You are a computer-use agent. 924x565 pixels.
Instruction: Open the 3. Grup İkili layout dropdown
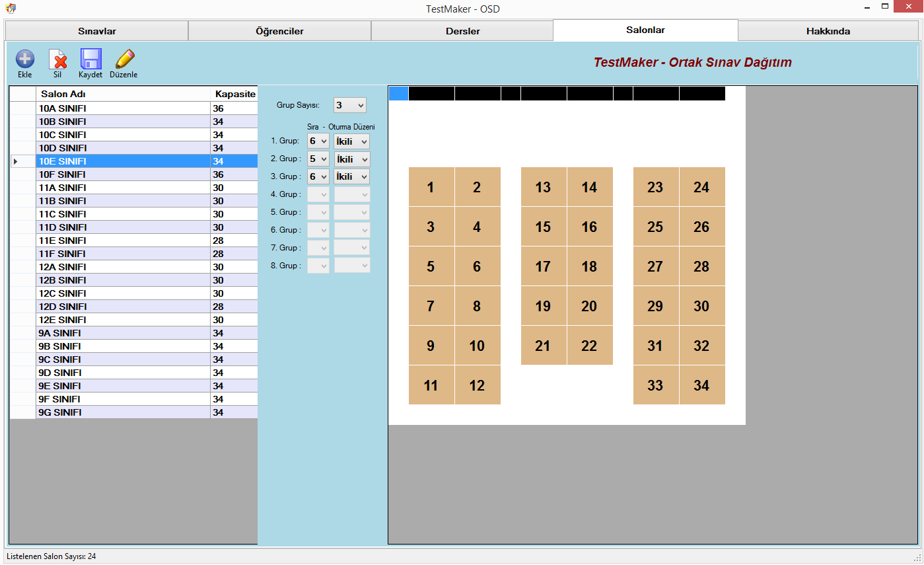[351, 176]
